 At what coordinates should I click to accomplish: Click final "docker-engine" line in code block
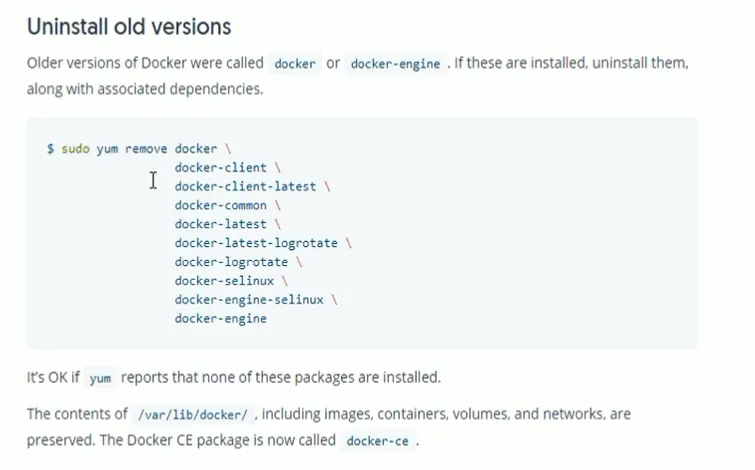pyautogui.click(x=221, y=319)
